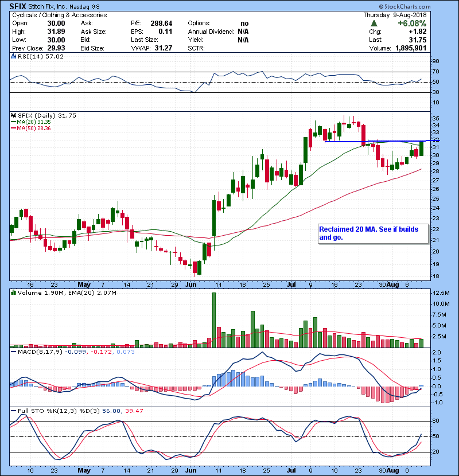459x476 pixels.
Task: Click the date Thursday 9-Aug-2018
Action: click(x=395, y=15)
